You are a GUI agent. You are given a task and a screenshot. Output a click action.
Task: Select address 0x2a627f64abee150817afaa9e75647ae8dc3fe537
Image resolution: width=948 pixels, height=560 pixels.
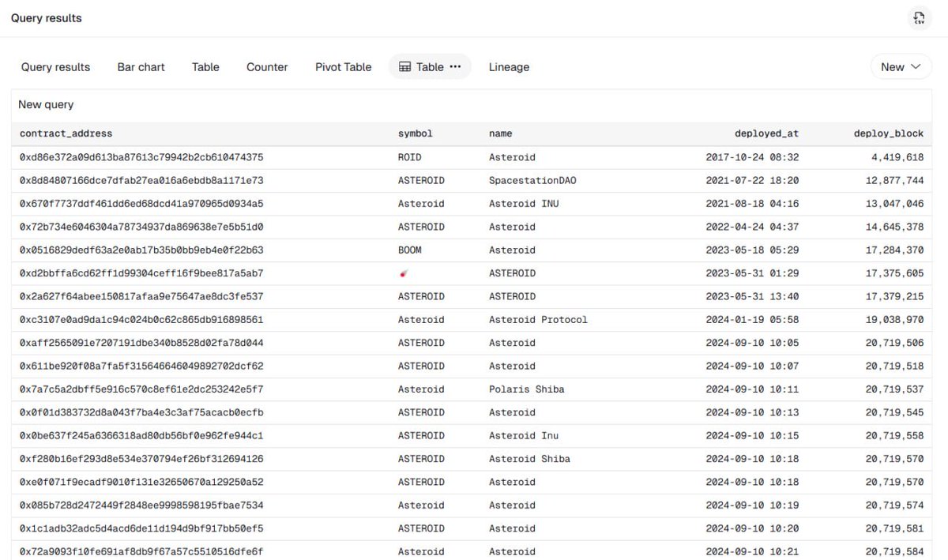[x=141, y=296]
